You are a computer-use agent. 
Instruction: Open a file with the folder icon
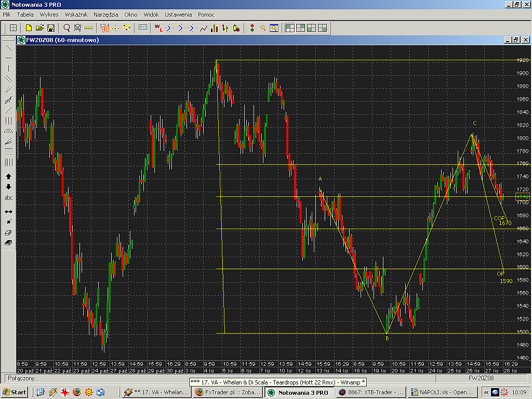(x=39, y=28)
